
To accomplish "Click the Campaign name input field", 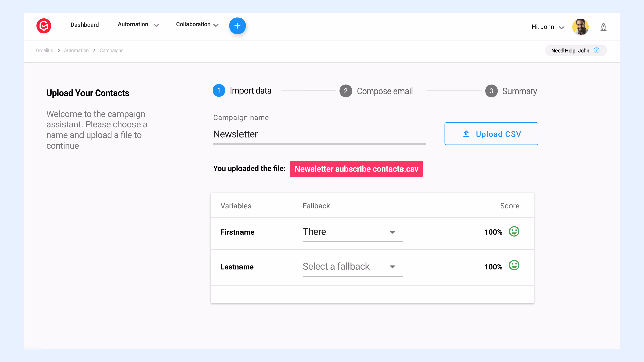I will (319, 134).
